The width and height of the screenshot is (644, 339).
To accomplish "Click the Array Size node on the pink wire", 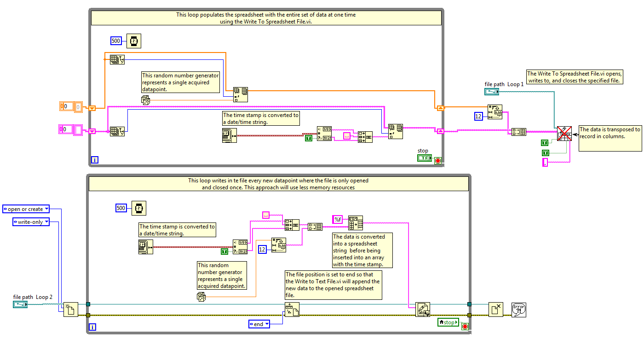I will point(117,132).
